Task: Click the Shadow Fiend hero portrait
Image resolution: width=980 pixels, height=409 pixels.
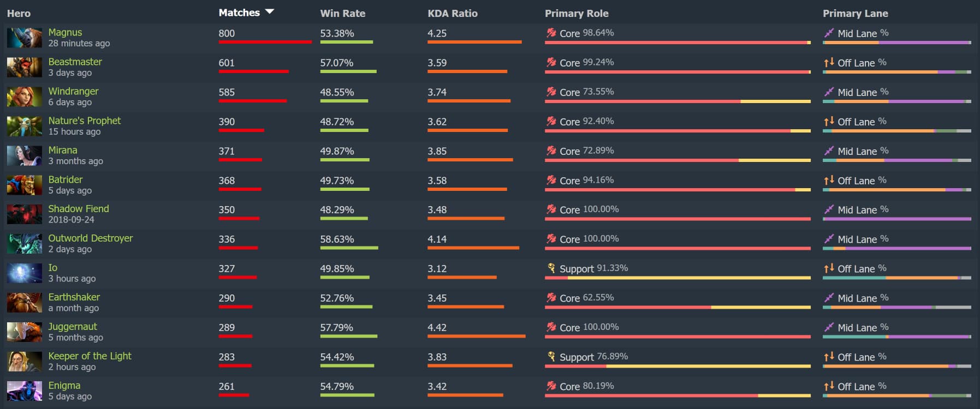Action: click(24, 214)
